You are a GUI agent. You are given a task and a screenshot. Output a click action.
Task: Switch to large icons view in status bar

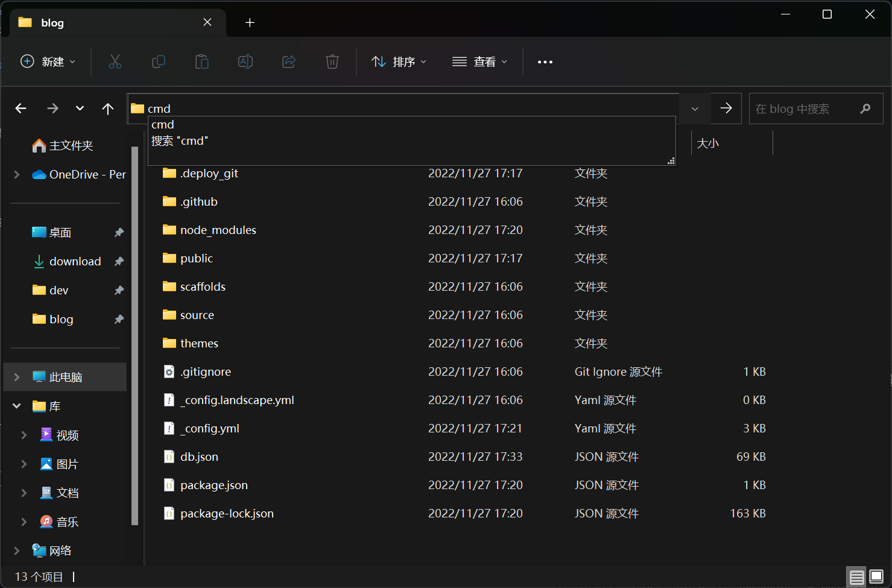(x=876, y=577)
